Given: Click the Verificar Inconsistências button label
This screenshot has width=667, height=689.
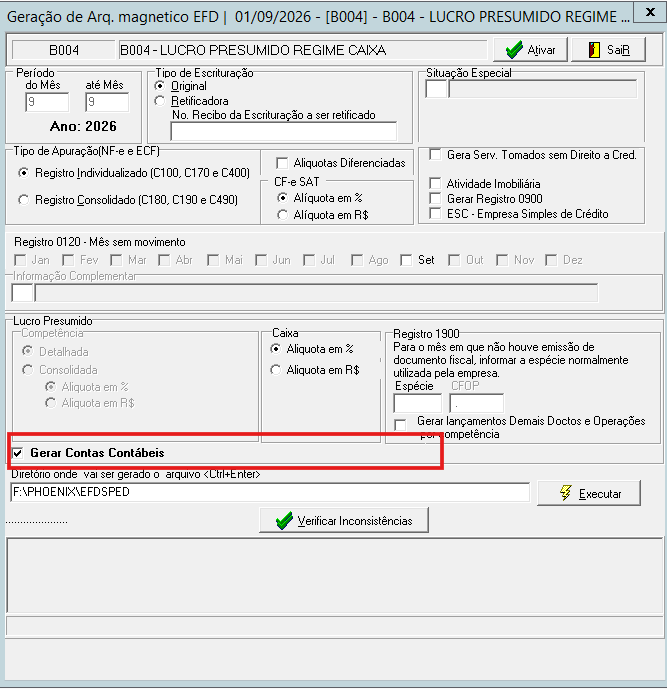Looking at the screenshot, I should click(x=355, y=521).
